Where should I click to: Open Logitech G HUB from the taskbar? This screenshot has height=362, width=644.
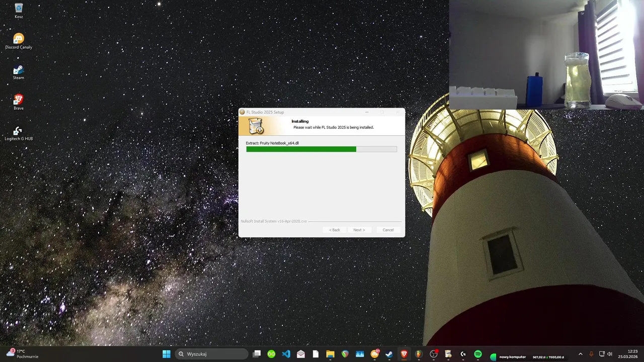463,354
